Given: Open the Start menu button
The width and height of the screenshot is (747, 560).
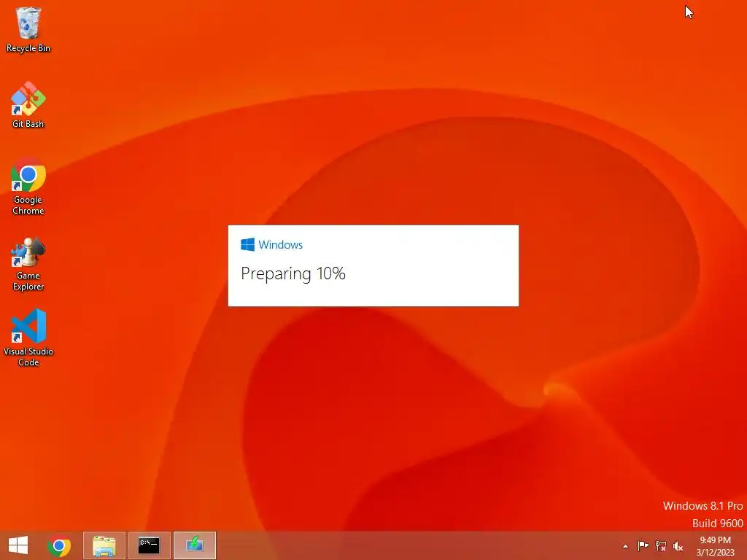Looking at the screenshot, I should [x=18, y=545].
